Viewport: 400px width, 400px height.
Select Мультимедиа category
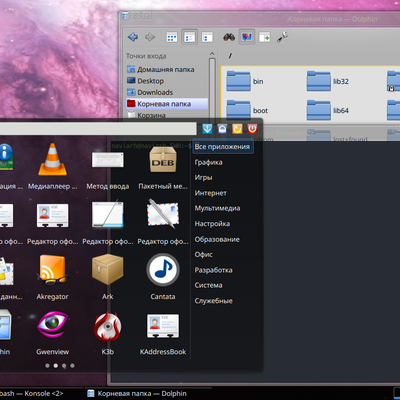click(217, 208)
